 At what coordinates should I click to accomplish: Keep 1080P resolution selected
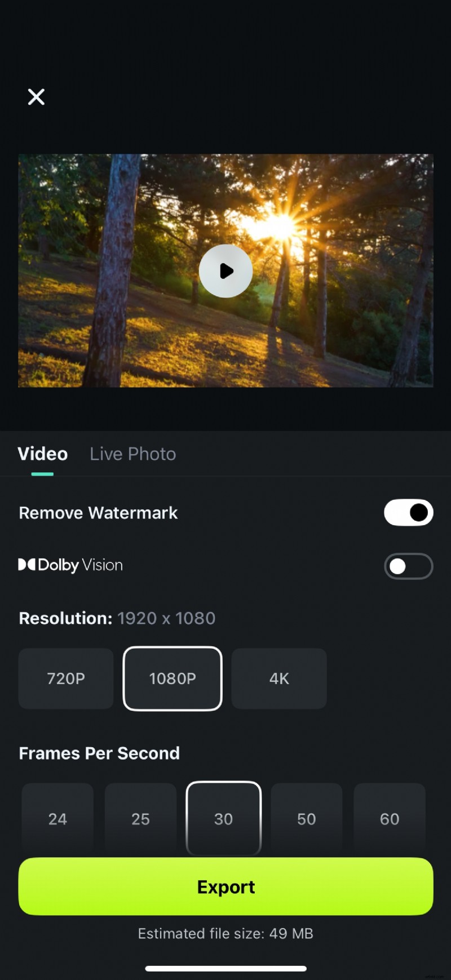pos(172,679)
